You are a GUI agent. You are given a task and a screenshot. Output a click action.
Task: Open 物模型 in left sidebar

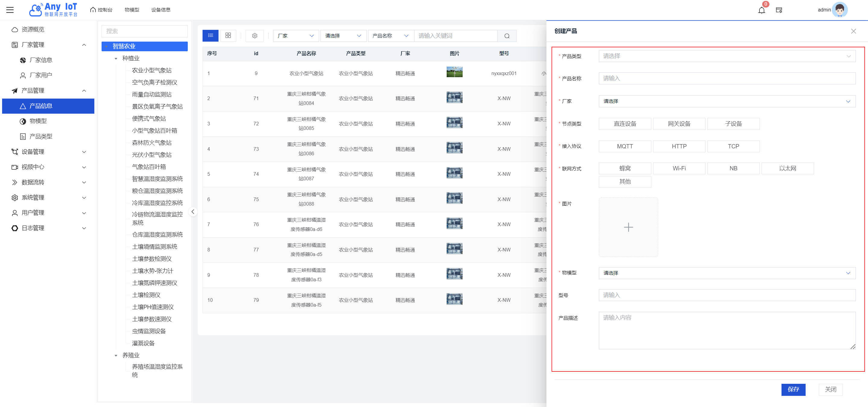pyautogui.click(x=38, y=121)
